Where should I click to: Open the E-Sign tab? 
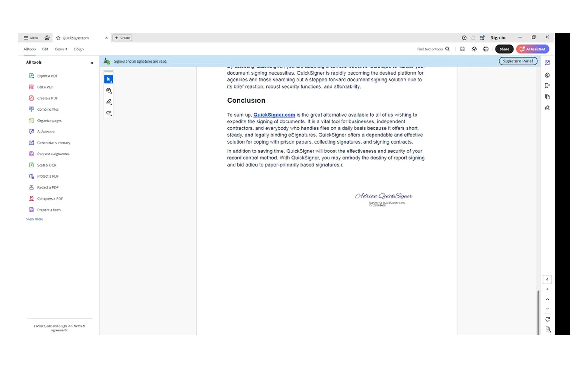click(79, 49)
